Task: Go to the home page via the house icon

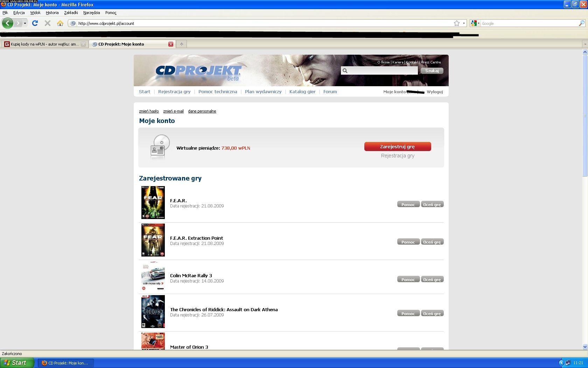Action: pyautogui.click(x=60, y=23)
